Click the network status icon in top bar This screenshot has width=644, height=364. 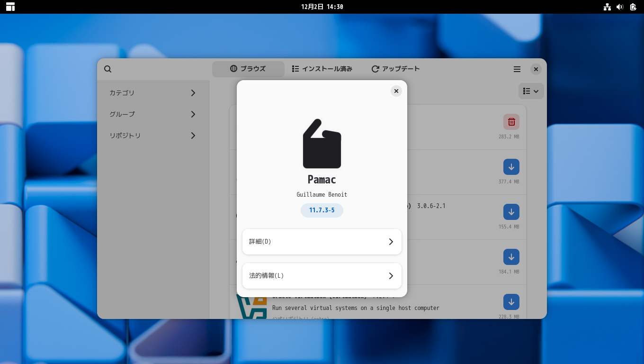coord(607,7)
